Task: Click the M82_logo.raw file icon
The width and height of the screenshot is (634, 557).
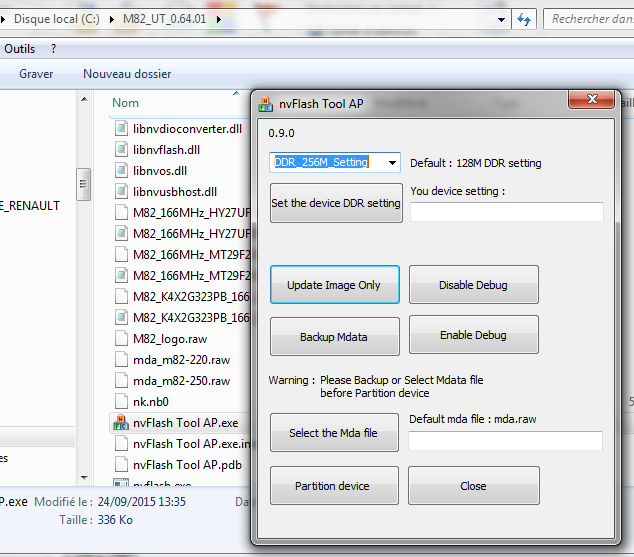Action: pos(119,339)
